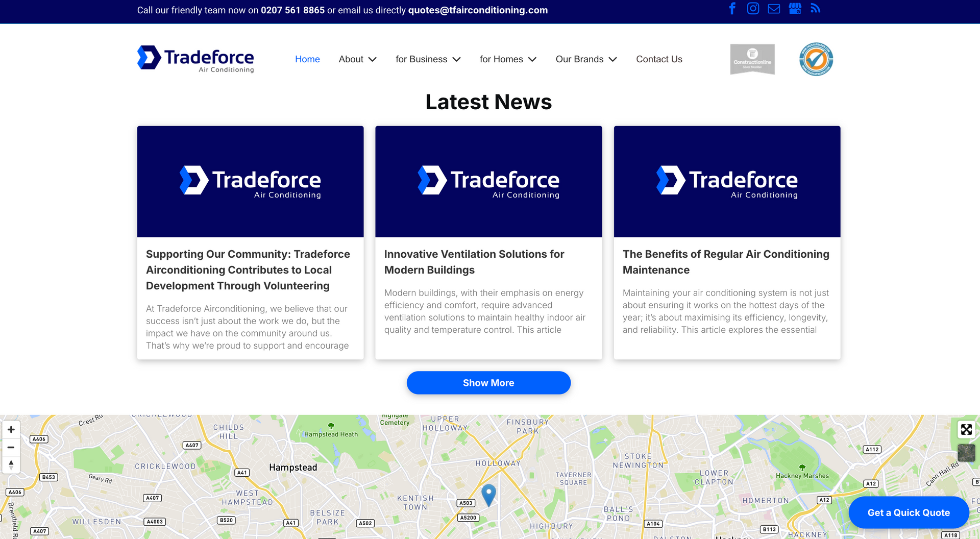Screen dimensions: 980x539
Task: Click the excerpt starting "At Tradeforce Airconditioning"
Action: 248,327
